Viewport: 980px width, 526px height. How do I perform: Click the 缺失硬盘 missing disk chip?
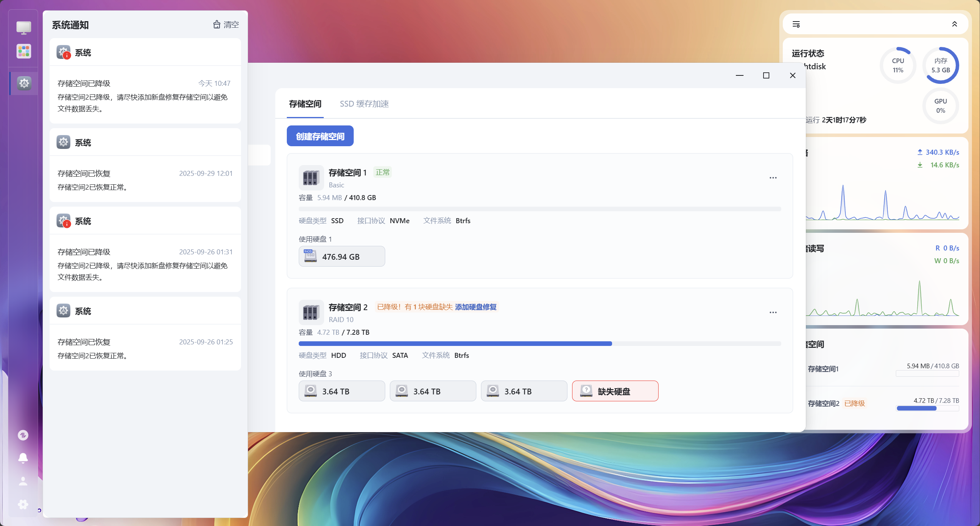pos(615,391)
